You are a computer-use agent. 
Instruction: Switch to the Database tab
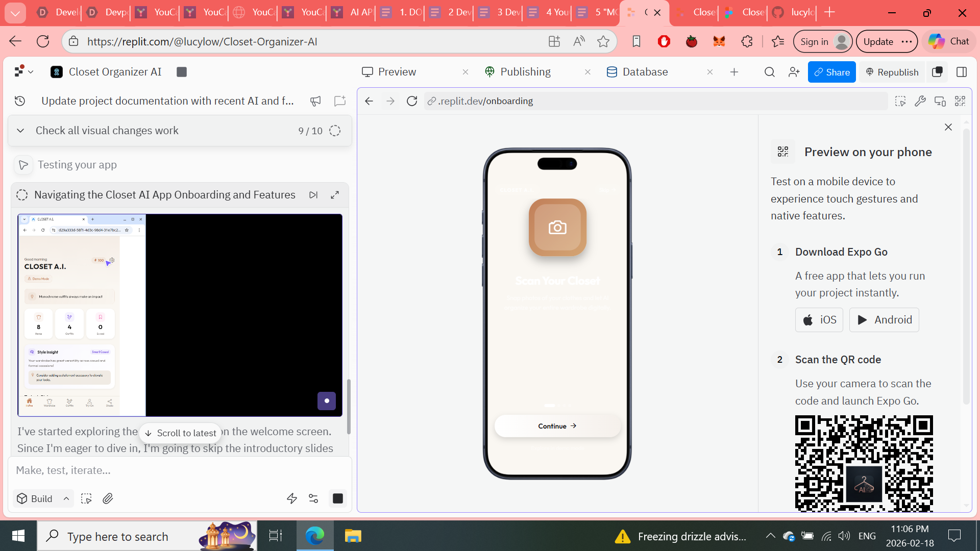pyautogui.click(x=645, y=72)
